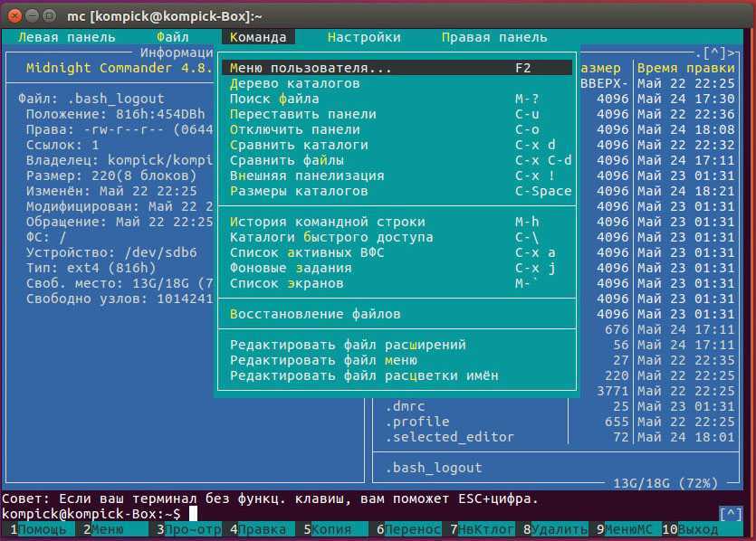Screen dimensions: 756x541
Task: Select Сравнить каталоги menu entry
Action: [299, 145]
